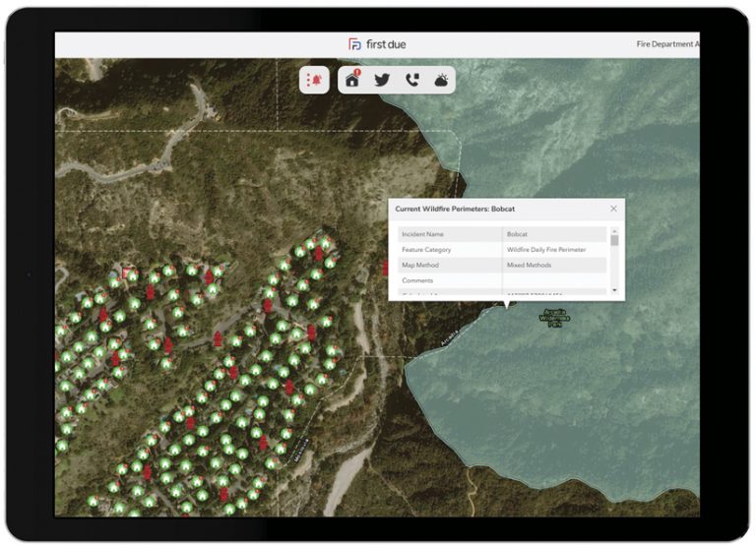756x546 pixels.
Task: Select the 'Comments' row label
Action: 417,280
